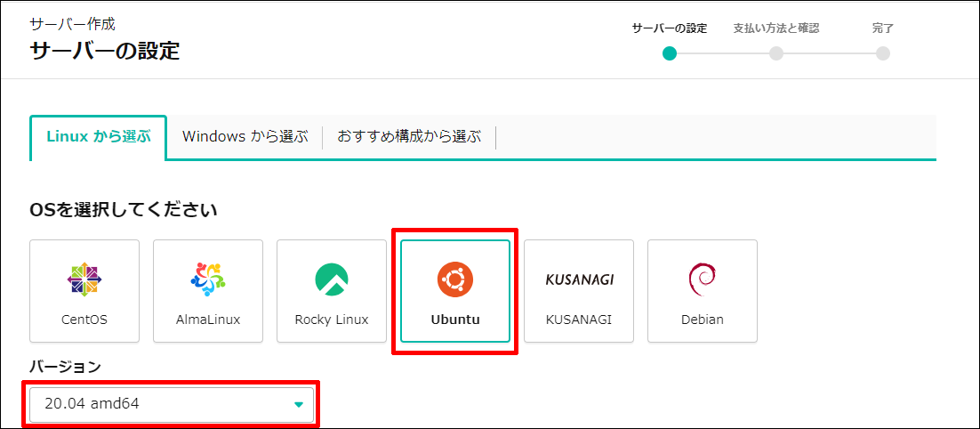The width and height of the screenshot is (980, 429).
Task: Click the Rocky Linux text label
Action: (x=332, y=320)
